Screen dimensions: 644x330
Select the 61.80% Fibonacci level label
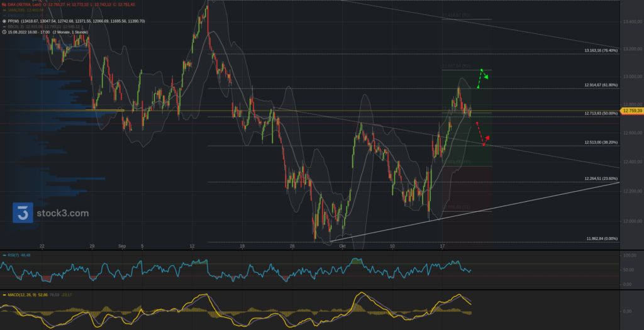(x=600, y=84)
